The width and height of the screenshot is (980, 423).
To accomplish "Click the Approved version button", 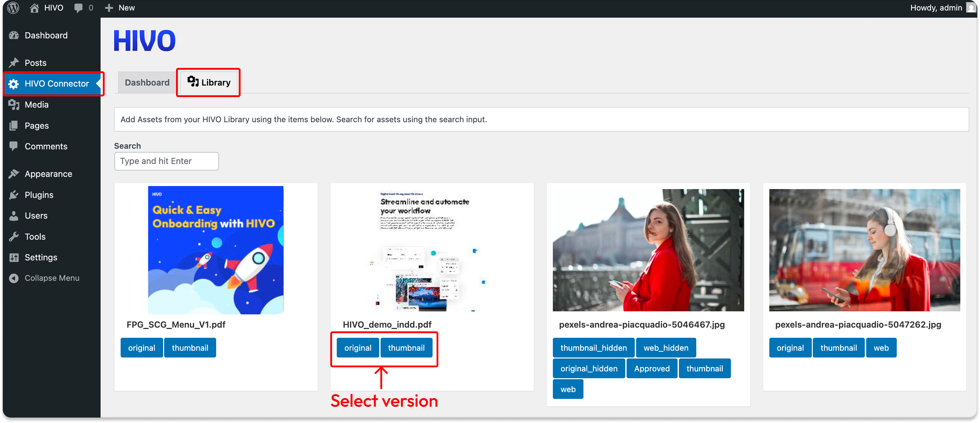I will pyautogui.click(x=652, y=369).
